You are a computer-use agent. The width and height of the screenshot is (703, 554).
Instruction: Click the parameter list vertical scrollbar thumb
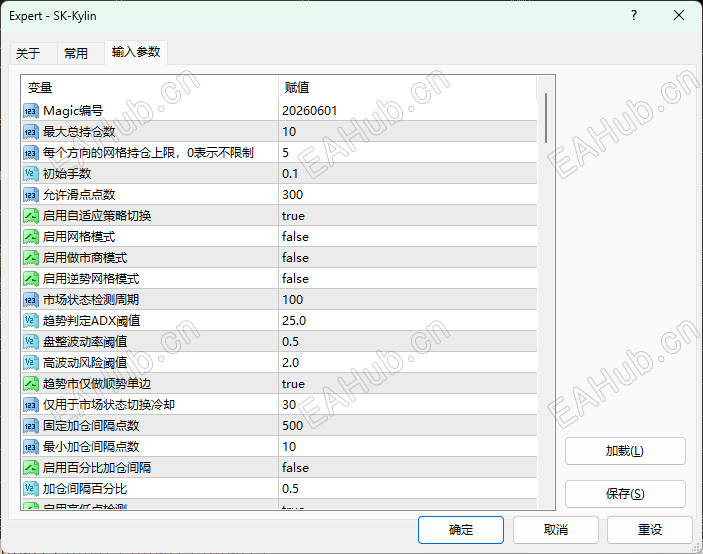(x=546, y=118)
